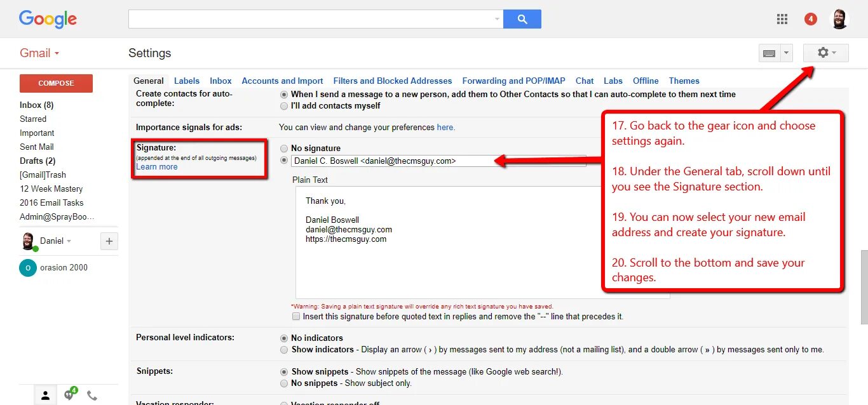868x405 pixels.
Task: Open the phone calls icon
Action: pos(92,395)
